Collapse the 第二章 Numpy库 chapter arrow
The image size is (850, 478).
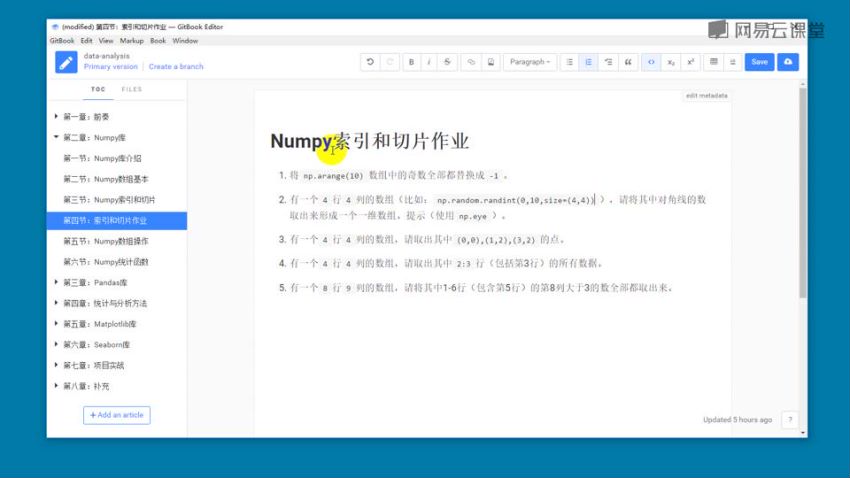pos(56,137)
